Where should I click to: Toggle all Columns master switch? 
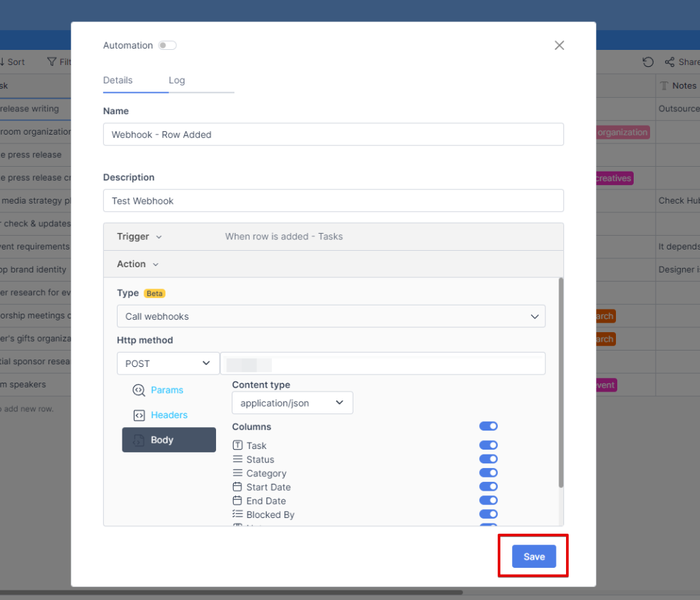[x=488, y=426]
